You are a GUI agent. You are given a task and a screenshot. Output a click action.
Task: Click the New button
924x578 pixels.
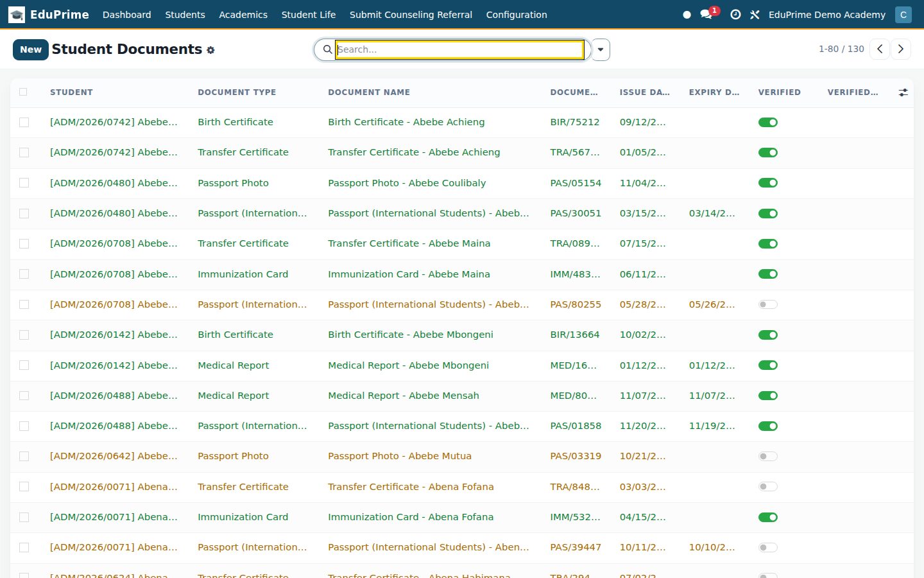tap(31, 49)
